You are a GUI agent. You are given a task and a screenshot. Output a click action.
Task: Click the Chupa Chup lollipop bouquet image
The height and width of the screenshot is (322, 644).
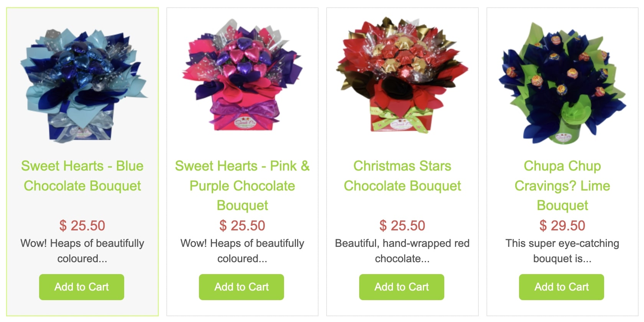click(x=562, y=83)
